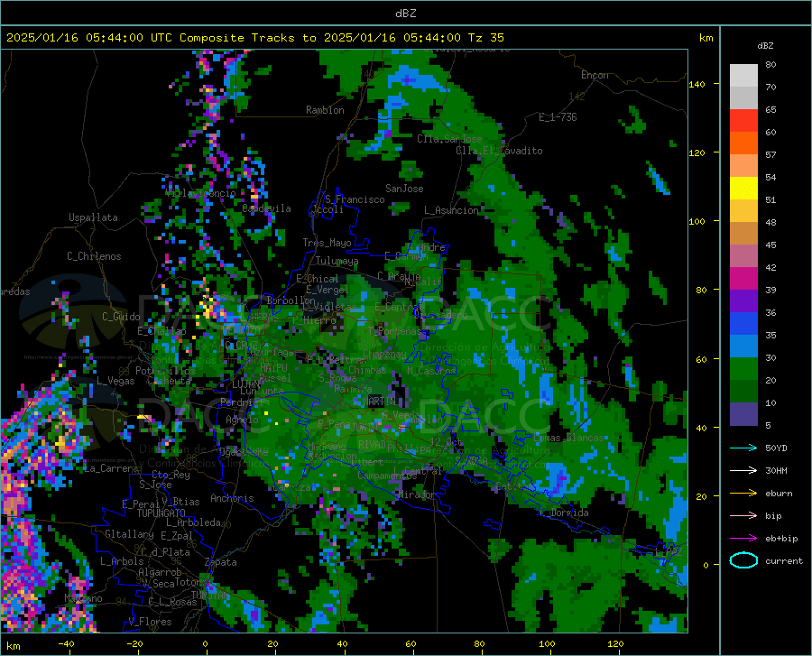This screenshot has height=656, width=812.
Task: Click the Lomas_Blancas place label
Action: coord(568,438)
